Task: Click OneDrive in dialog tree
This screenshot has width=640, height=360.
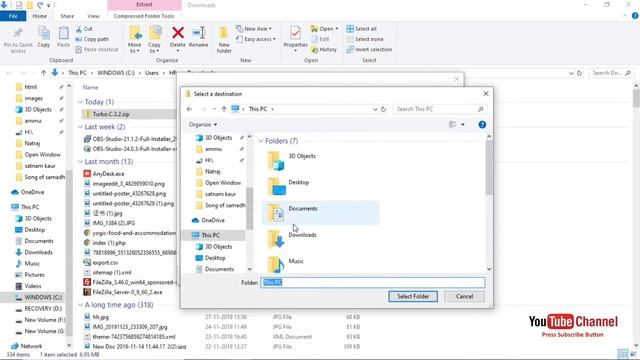Action: 209,220
